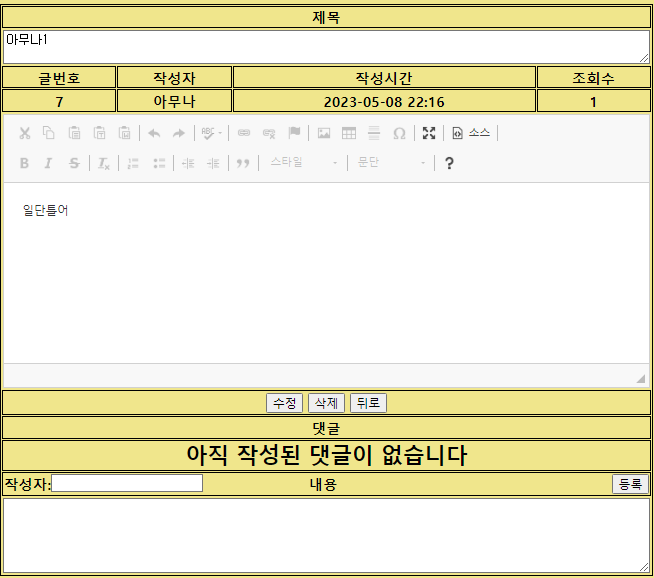Click the Increase indent icon

tap(213, 163)
